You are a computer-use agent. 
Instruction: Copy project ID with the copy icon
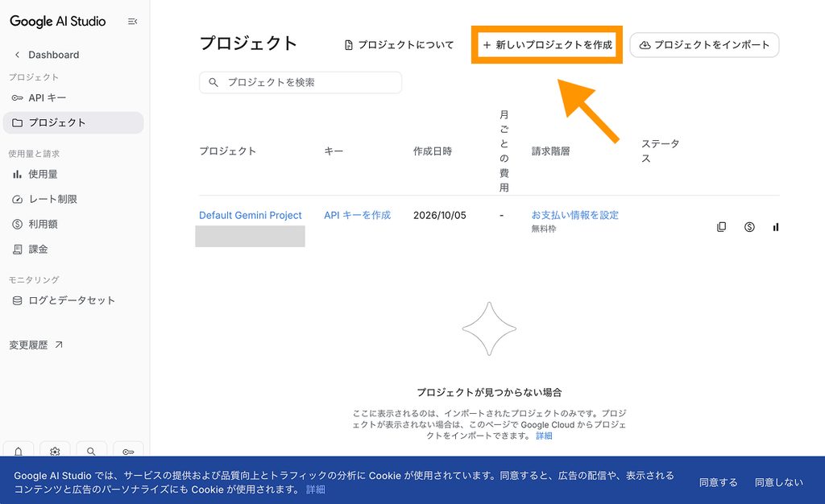click(721, 227)
